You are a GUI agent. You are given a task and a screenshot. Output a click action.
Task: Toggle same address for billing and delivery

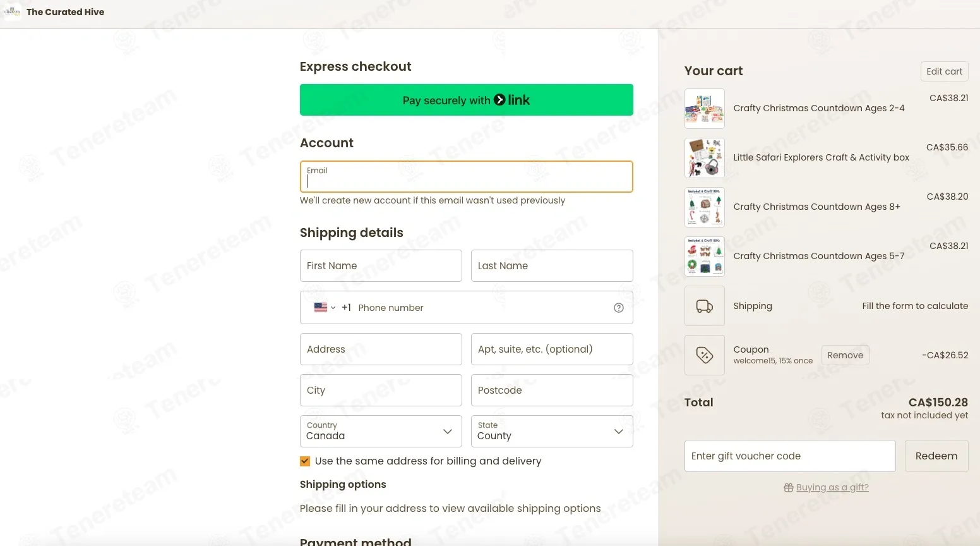click(x=305, y=461)
